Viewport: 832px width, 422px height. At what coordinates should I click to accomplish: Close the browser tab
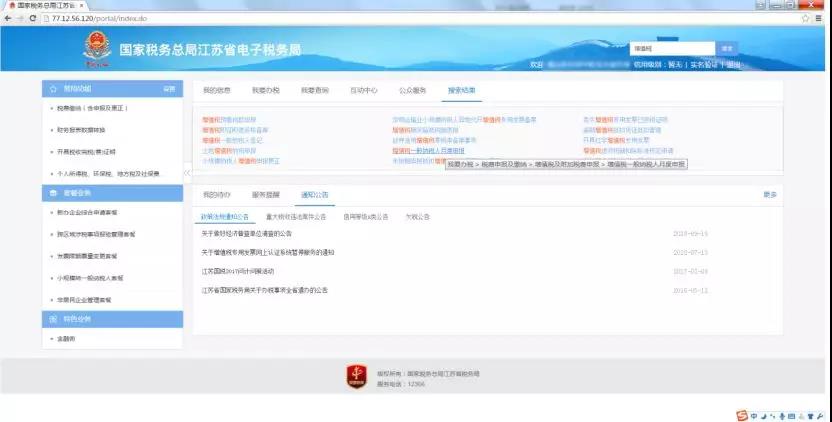(81, 5)
